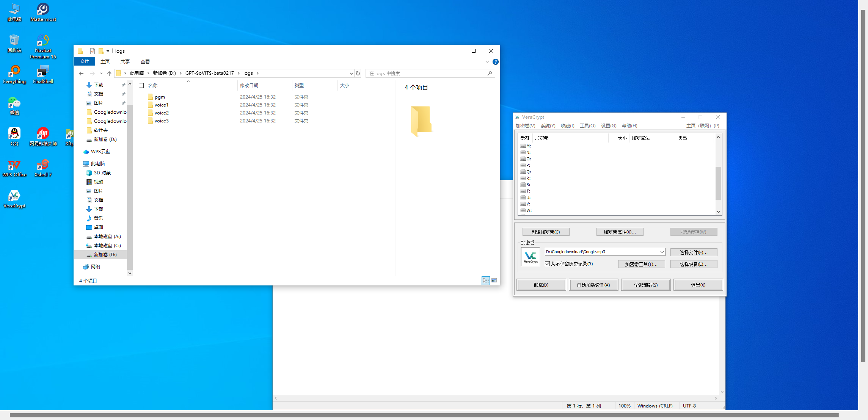868x420 pixels.
Task: Expand the Explorer ribbon chevron
Action: (487, 62)
